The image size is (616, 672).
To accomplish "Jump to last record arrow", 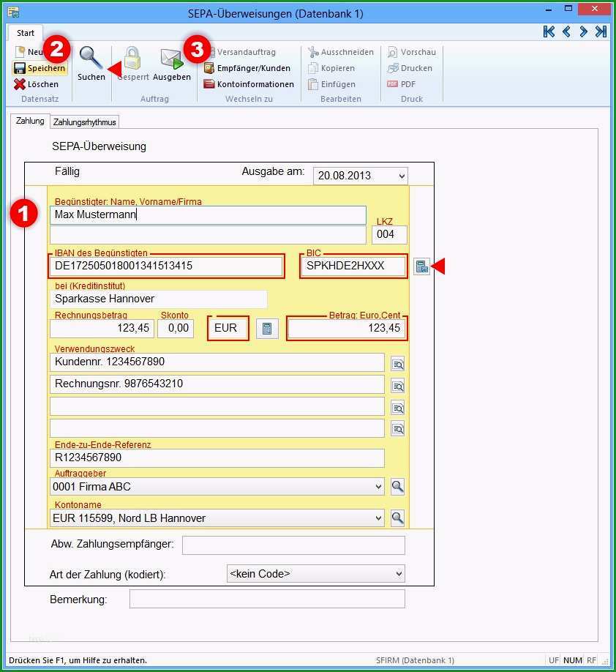I will click(x=601, y=31).
